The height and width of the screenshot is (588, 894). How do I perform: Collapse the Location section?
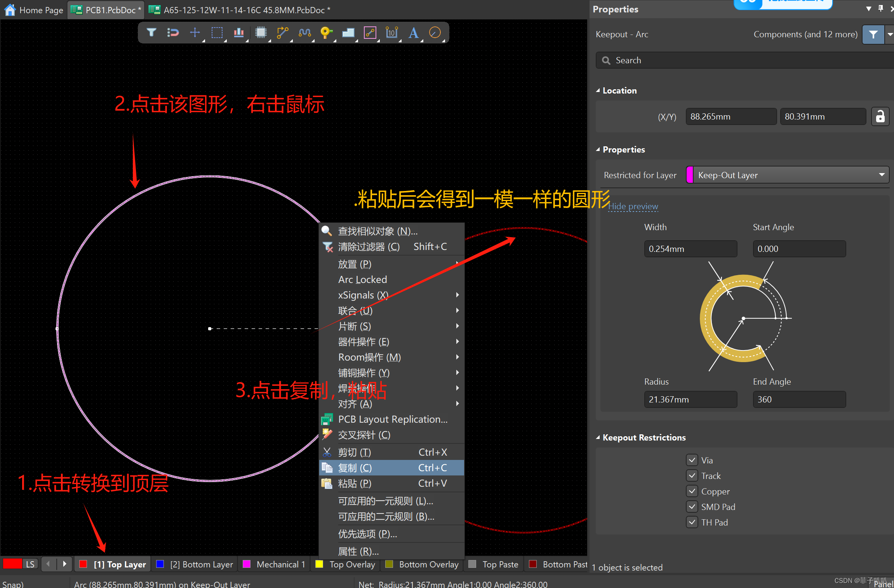click(598, 91)
